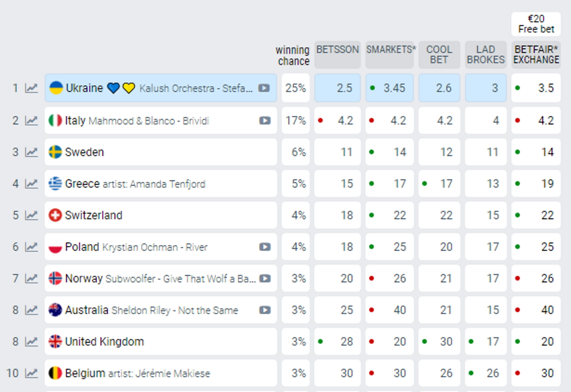
Task: Play Norway's Subwoolfer video
Action: point(265,278)
